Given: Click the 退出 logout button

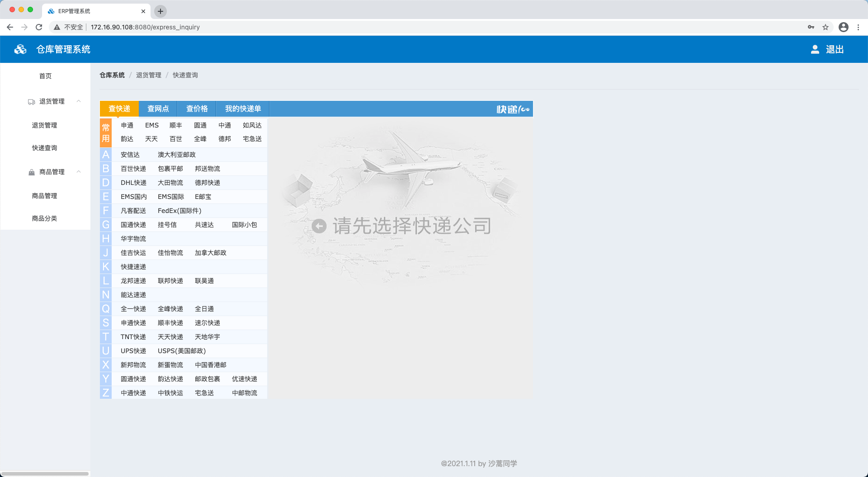Looking at the screenshot, I should coord(835,49).
